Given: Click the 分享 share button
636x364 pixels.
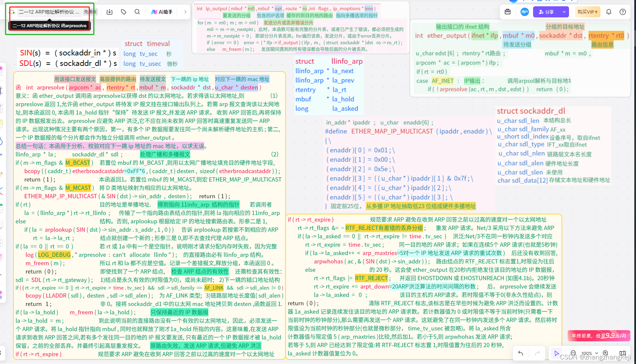Looking at the screenshot, I should tap(546, 12).
